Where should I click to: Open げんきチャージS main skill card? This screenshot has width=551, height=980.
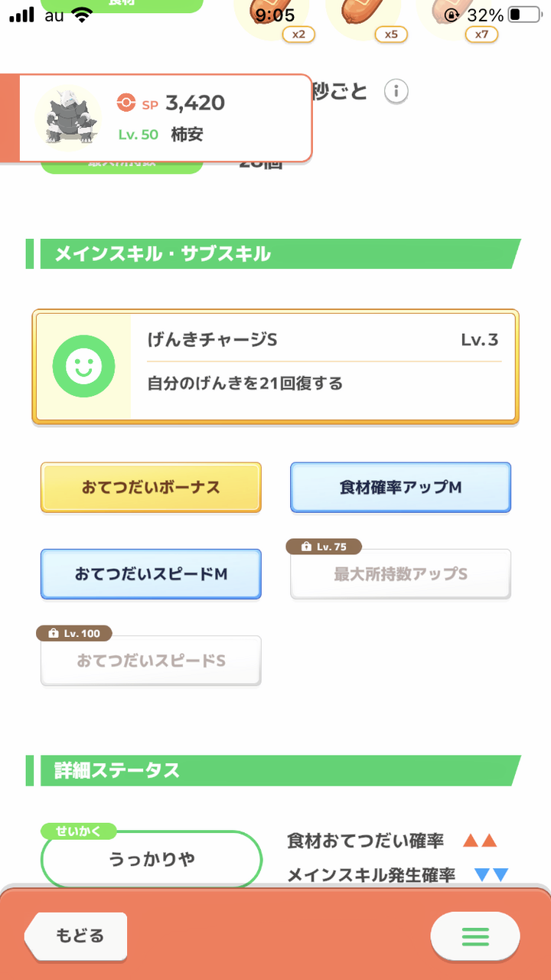[x=275, y=366]
